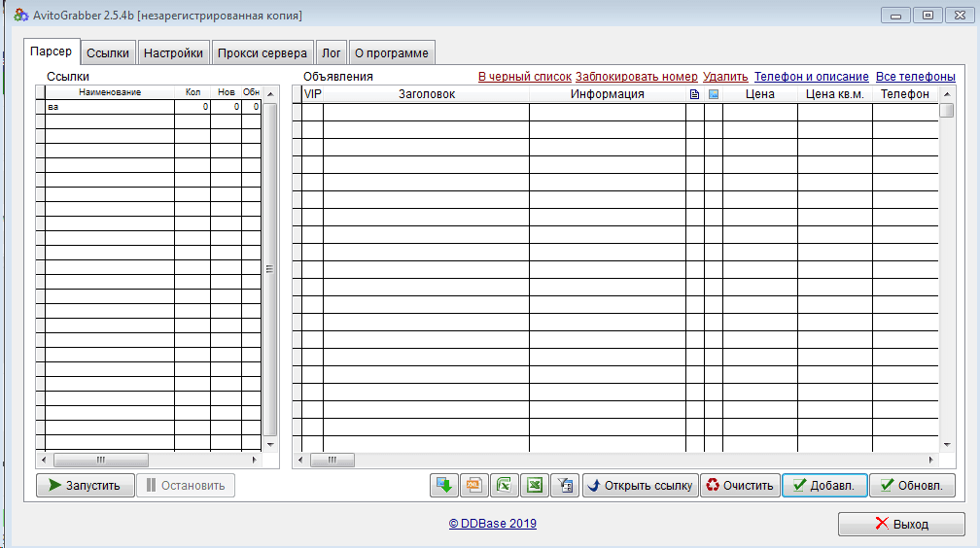
Task: Click the Остановить button
Action: click(186, 486)
